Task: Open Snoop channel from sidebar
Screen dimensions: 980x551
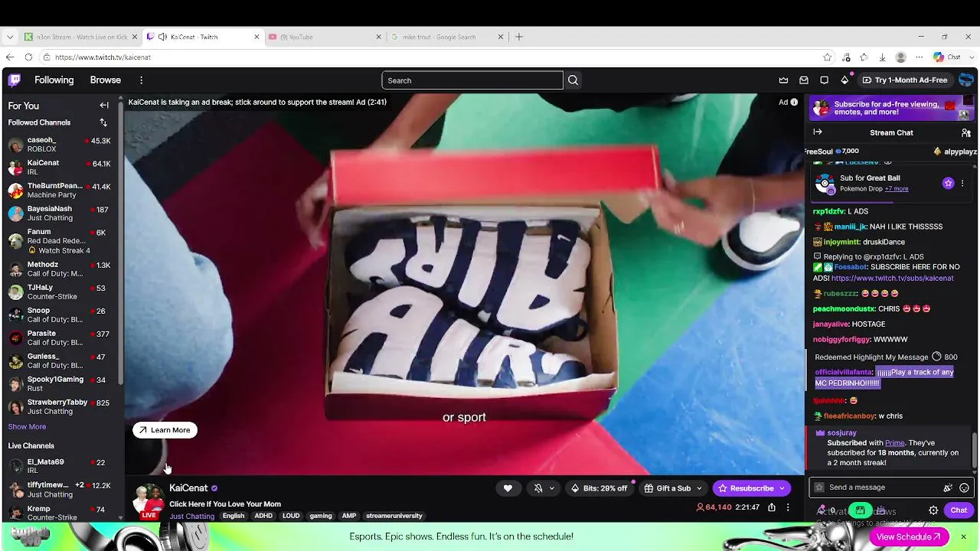Action: [60, 315]
